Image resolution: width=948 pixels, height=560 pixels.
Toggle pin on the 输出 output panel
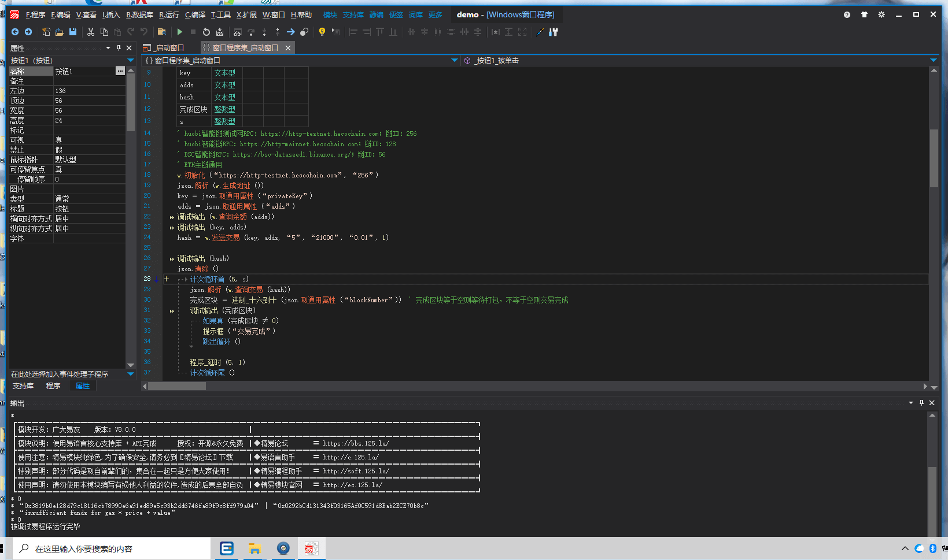pos(921,403)
